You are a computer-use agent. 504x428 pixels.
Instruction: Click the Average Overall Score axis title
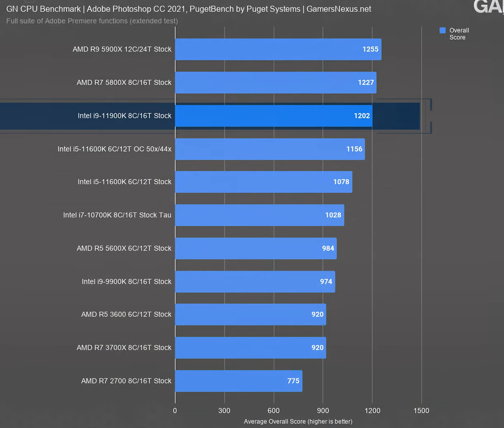[298, 421]
